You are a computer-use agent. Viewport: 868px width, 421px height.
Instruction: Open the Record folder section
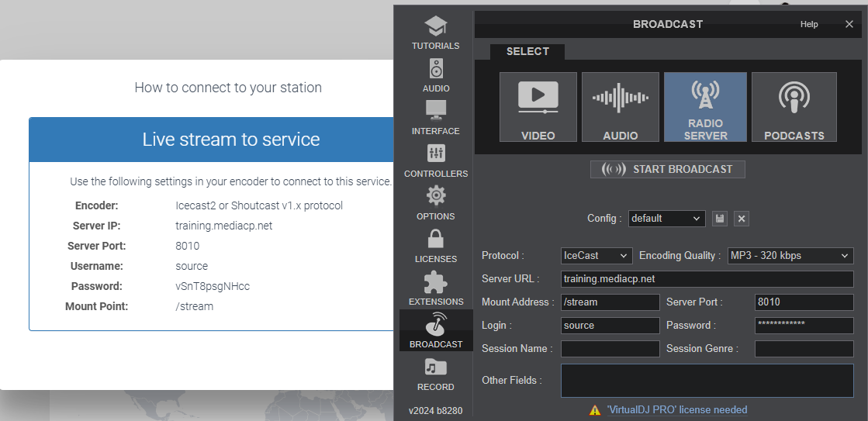436,374
